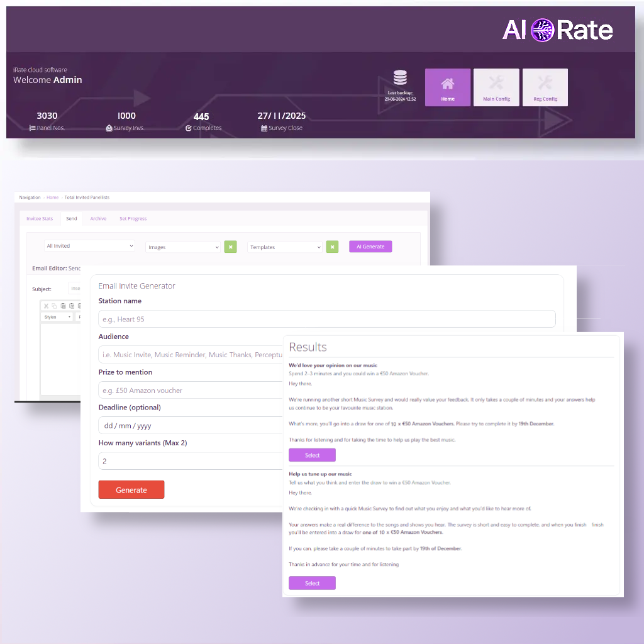Open the Images dropdown
This screenshot has height=644, width=644.
[x=182, y=247]
